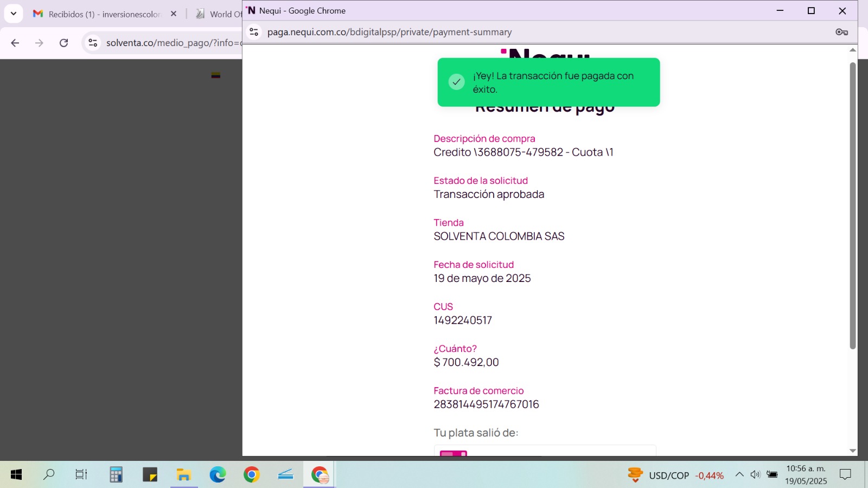Click the volume speaker icon
868x488 pixels.
pyautogui.click(x=755, y=475)
